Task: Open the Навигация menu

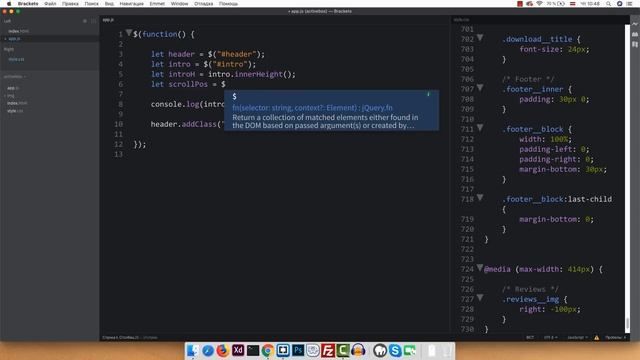Action: click(131, 4)
